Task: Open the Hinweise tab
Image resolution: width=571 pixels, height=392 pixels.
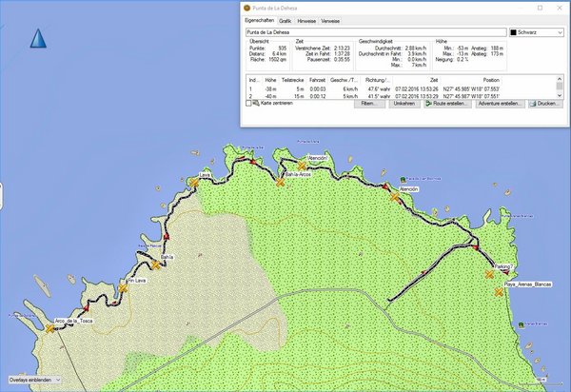Action: click(x=307, y=19)
